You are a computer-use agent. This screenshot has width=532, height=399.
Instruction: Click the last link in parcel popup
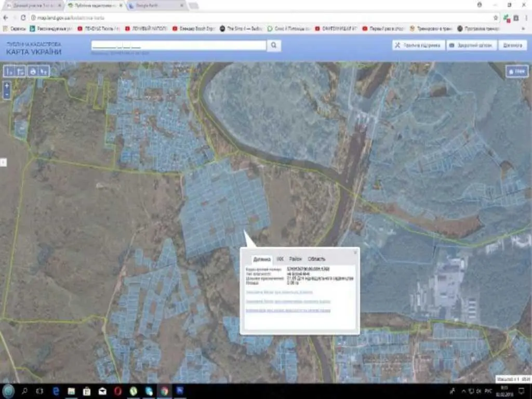pyautogui.click(x=288, y=311)
